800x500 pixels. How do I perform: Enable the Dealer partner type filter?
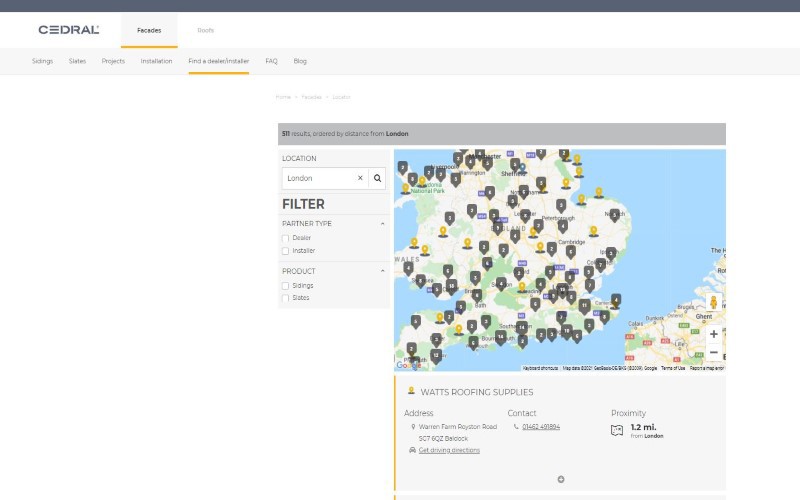(x=286, y=238)
